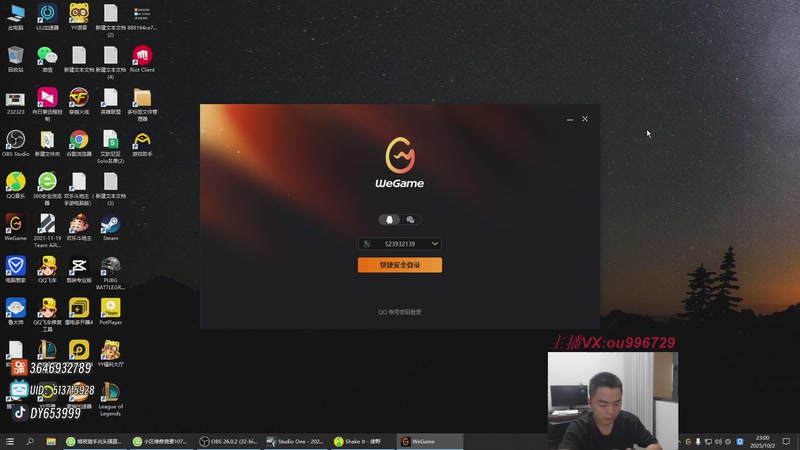Close the WeGame login window
The width and height of the screenshot is (800, 450).
[585, 119]
